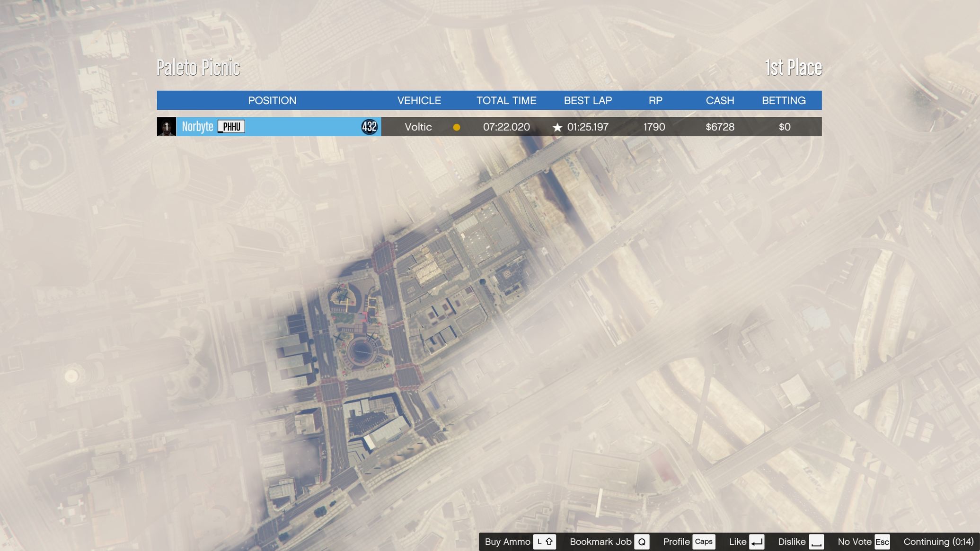Click the POSITION column header

(x=272, y=100)
